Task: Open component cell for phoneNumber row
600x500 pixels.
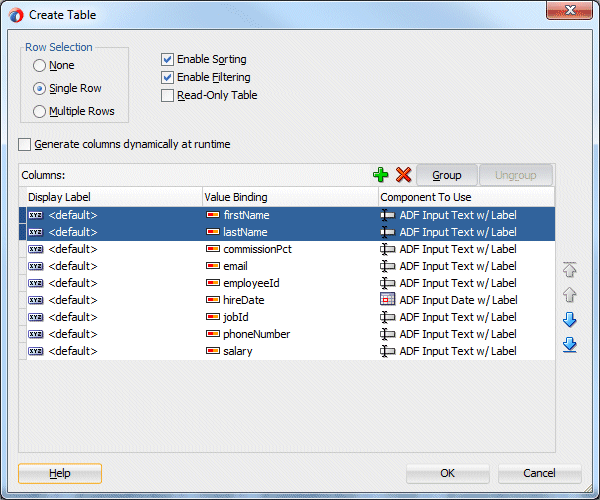Action: pos(466,334)
